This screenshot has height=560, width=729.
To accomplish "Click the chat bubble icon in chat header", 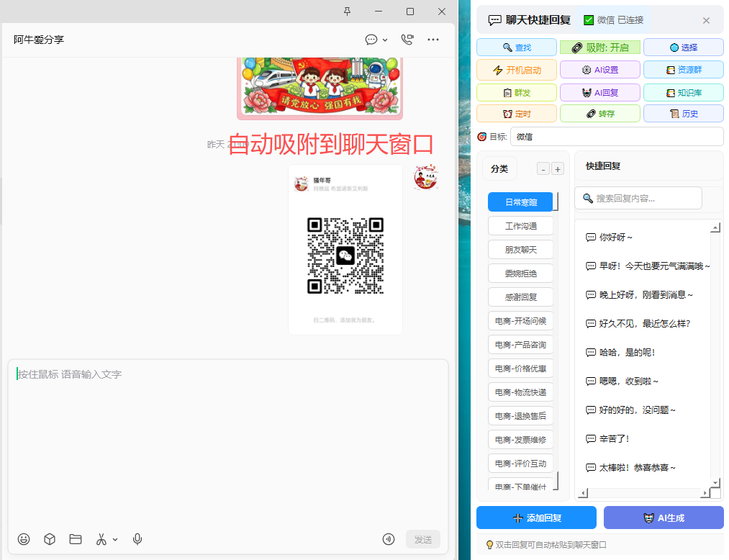I will [x=371, y=40].
